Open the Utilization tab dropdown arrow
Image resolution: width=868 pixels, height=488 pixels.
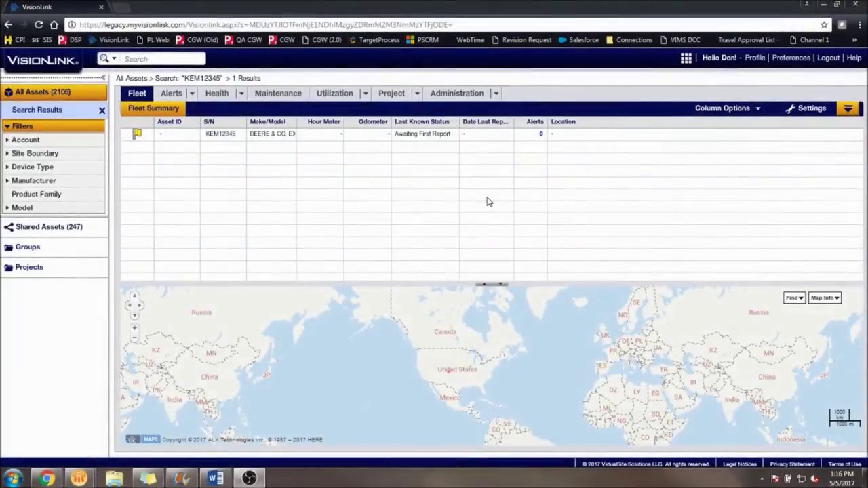click(365, 94)
